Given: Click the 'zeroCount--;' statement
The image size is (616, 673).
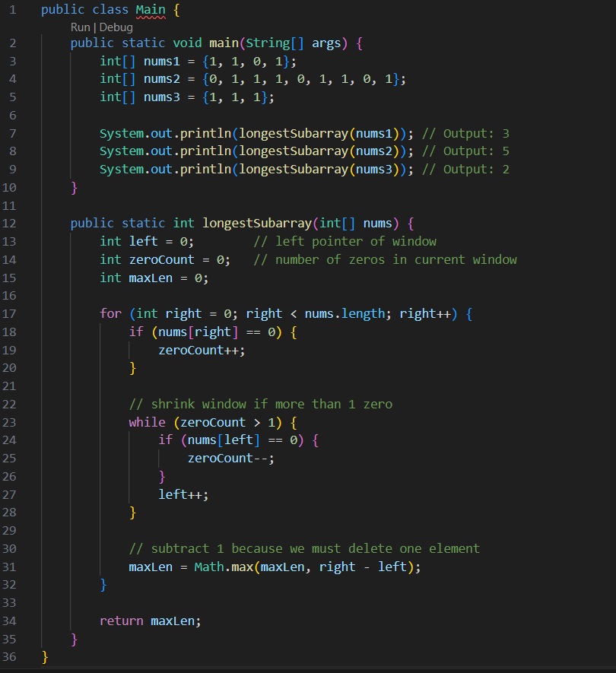Looking at the screenshot, I should point(231,459).
